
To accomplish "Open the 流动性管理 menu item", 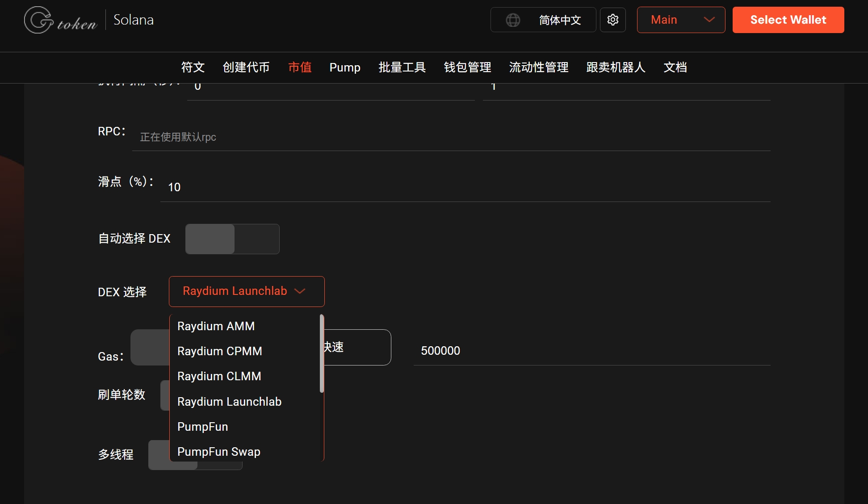I will (539, 67).
